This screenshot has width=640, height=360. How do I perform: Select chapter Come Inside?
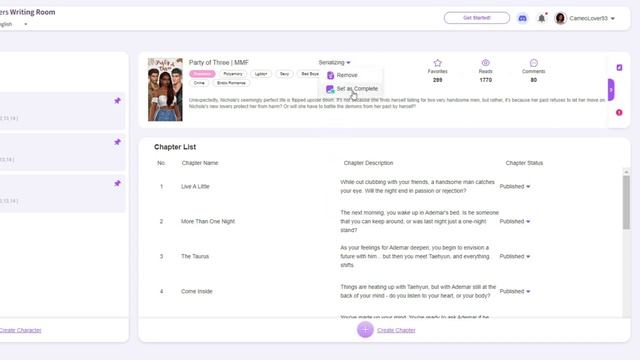[x=197, y=291]
